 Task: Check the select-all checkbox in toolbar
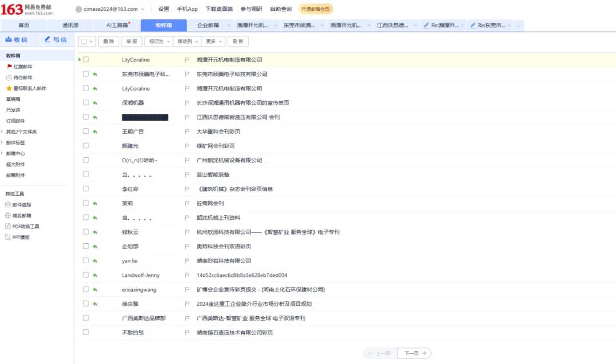coord(83,41)
